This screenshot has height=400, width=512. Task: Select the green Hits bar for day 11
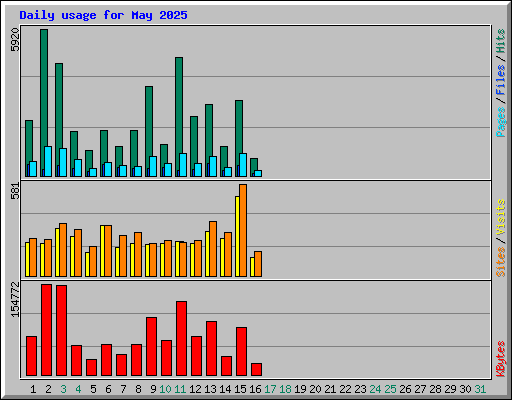point(179,117)
